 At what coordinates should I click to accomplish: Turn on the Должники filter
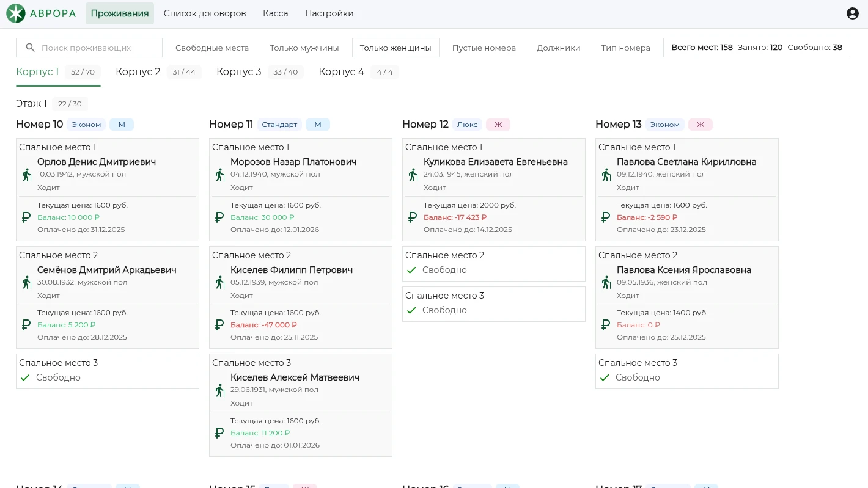tap(558, 48)
